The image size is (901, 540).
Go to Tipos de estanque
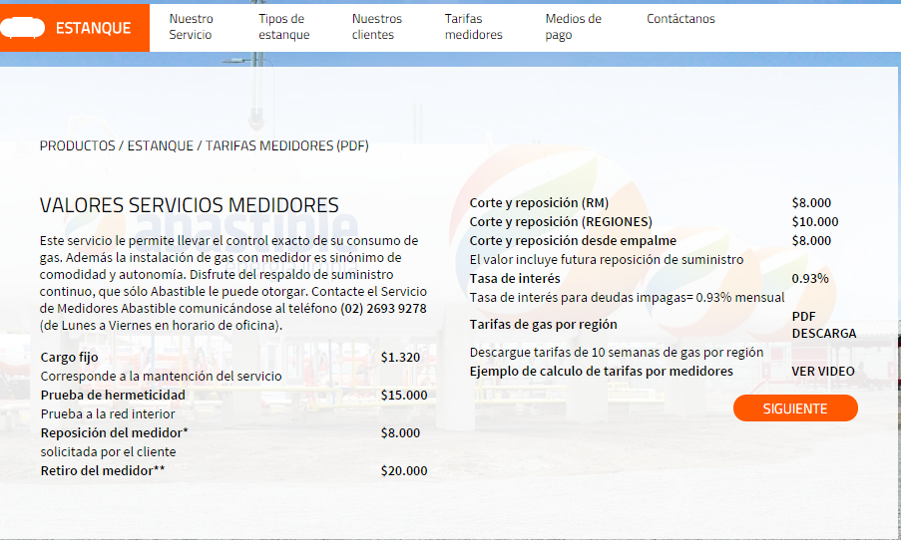point(284,26)
